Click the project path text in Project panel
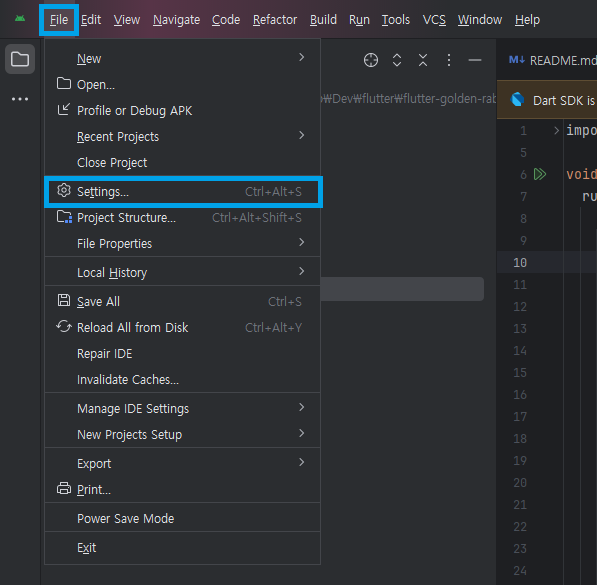The height and width of the screenshot is (585, 597). pyautogui.click(x=408, y=99)
